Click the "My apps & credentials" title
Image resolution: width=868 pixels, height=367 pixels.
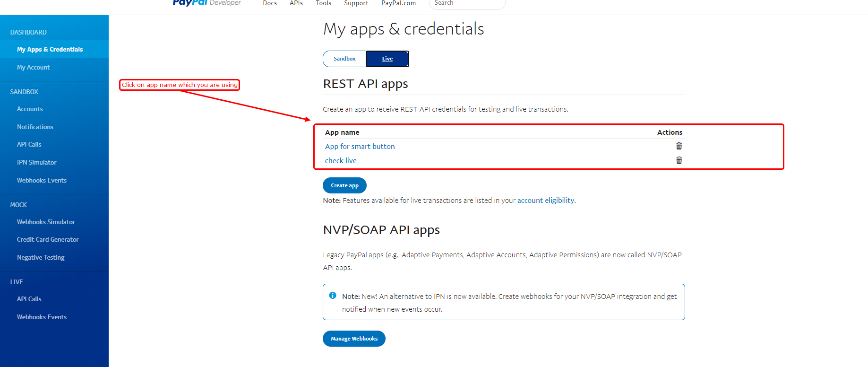click(x=404, y=29)
